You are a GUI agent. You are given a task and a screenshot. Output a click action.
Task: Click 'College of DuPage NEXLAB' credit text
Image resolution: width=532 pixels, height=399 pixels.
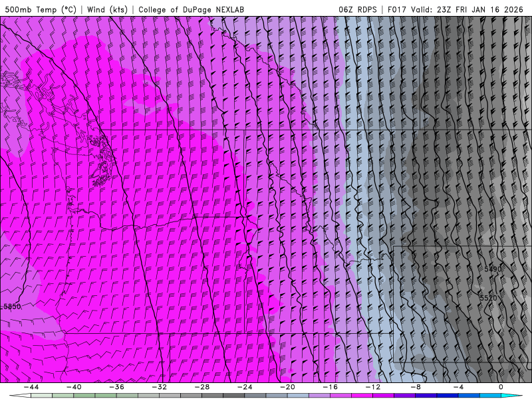pyautogui.click(x=191, y=9)
